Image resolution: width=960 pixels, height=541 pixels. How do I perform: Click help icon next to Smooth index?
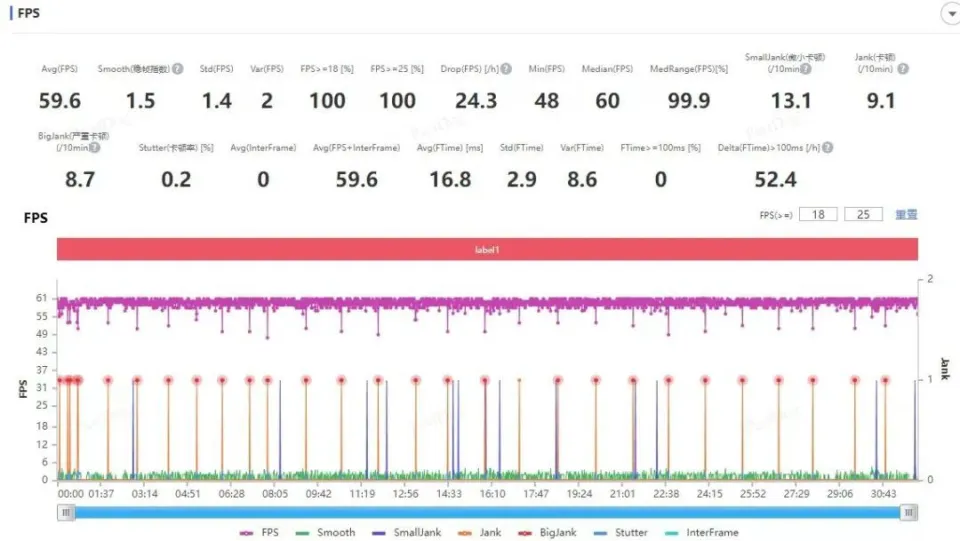coord(177,69)
